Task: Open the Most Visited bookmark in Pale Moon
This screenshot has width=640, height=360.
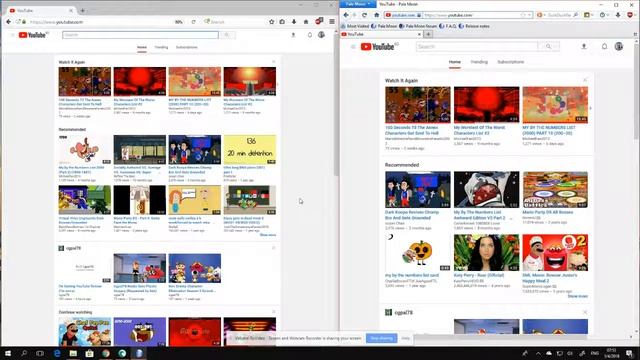Action: [x=355, y=26]
